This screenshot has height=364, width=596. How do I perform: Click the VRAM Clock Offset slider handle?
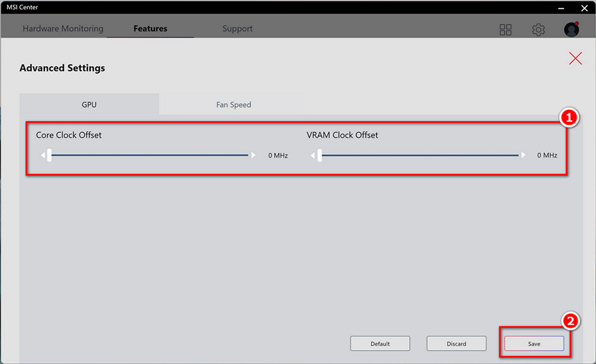pos(320,155)
